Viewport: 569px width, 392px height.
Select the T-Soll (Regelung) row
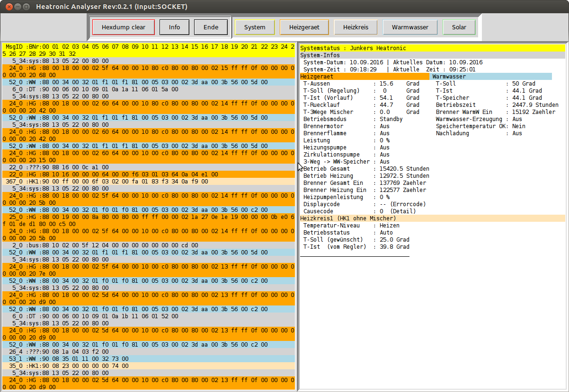(361, 91)
